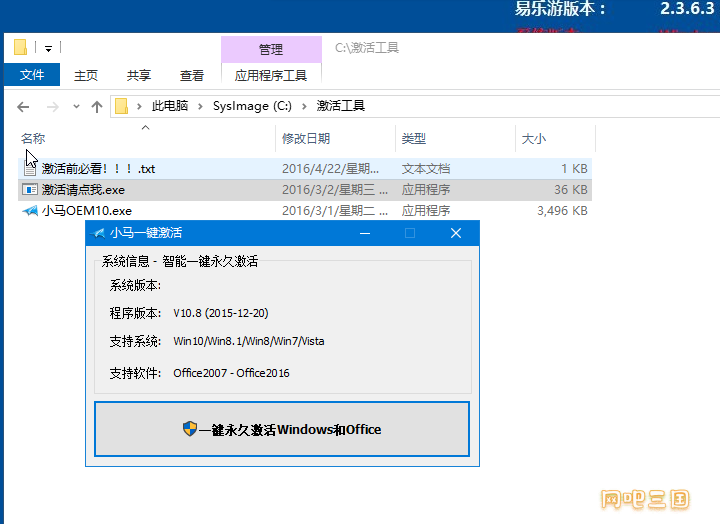
Task: Open the quick access toolbar customize dropdown
Action: (48, 48)
